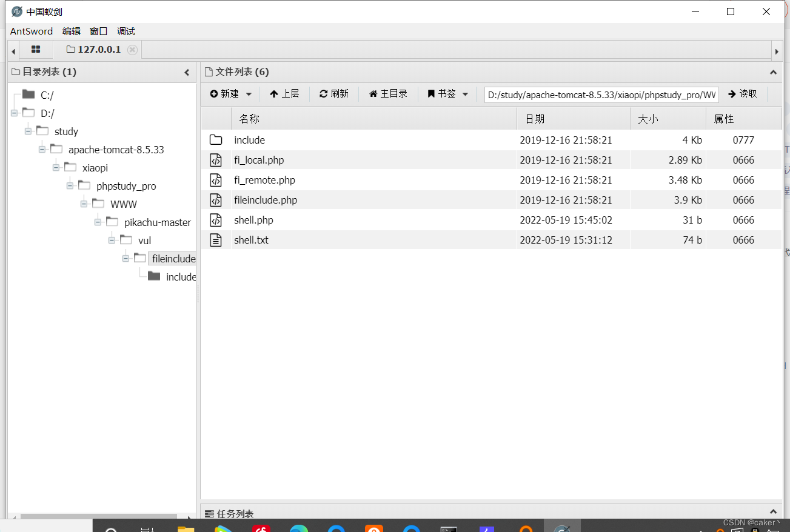Focus the directory path input field
The width and height of the screenshot is (790, 532).
[601, 95]
